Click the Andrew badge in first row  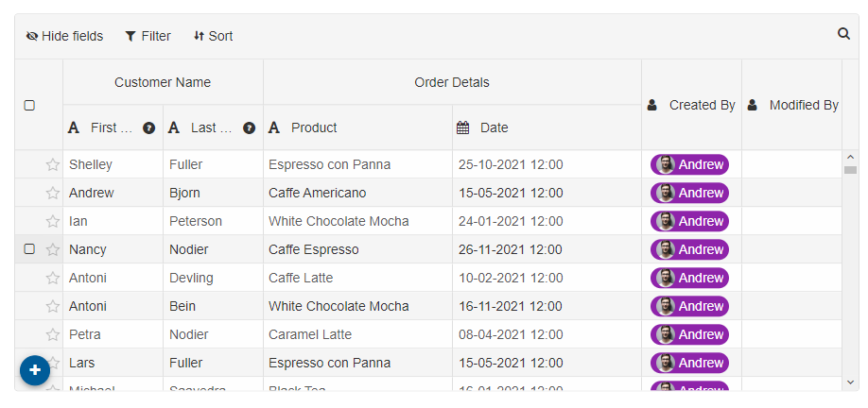click(x=689, y=164)
